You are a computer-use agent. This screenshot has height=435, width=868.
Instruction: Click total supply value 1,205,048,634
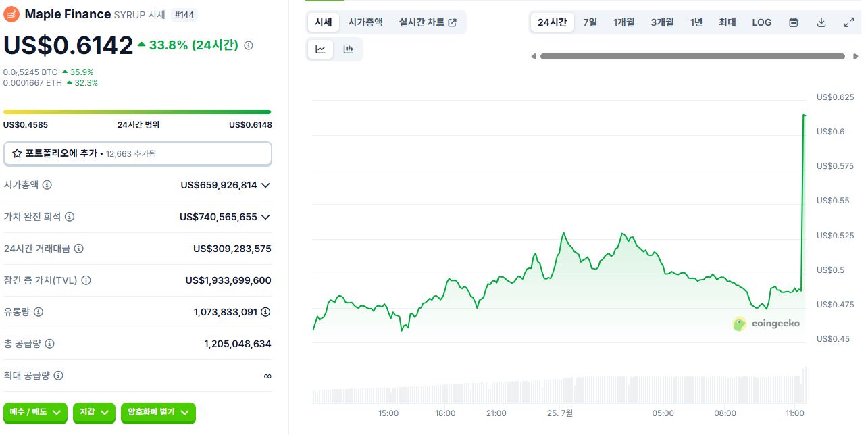[x=238, y=344]
